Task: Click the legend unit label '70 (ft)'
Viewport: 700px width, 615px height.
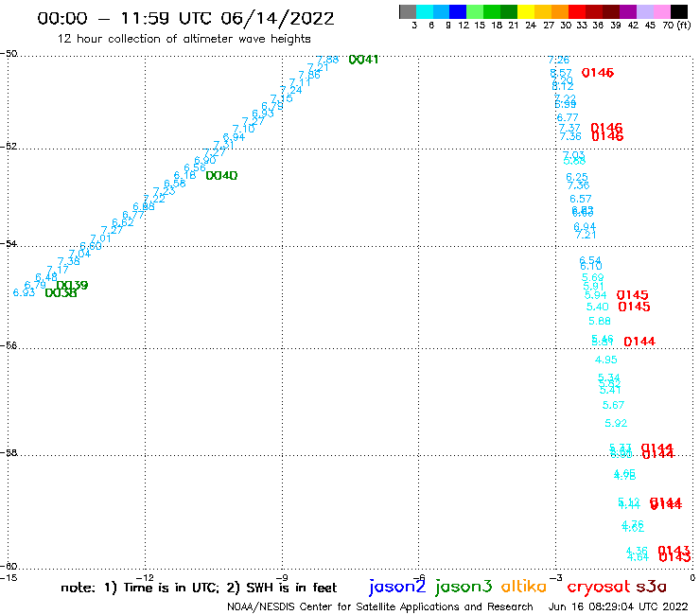Action: coord(676,25)
